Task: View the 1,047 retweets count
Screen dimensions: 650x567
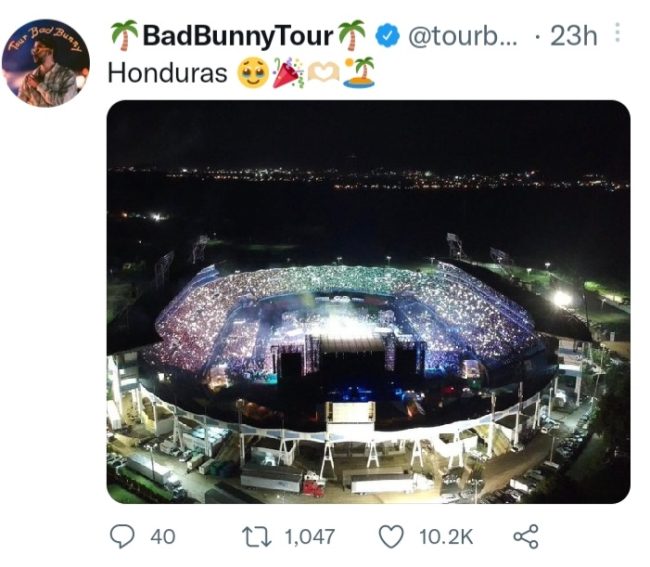Action: coord(309,538)
